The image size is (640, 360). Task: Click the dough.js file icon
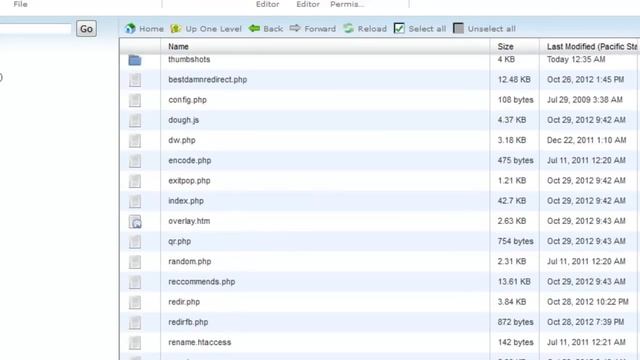(135, 120)
